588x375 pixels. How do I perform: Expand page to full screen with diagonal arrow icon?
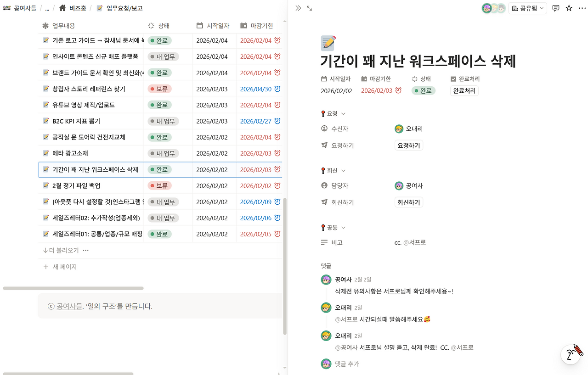click(308, 8)
